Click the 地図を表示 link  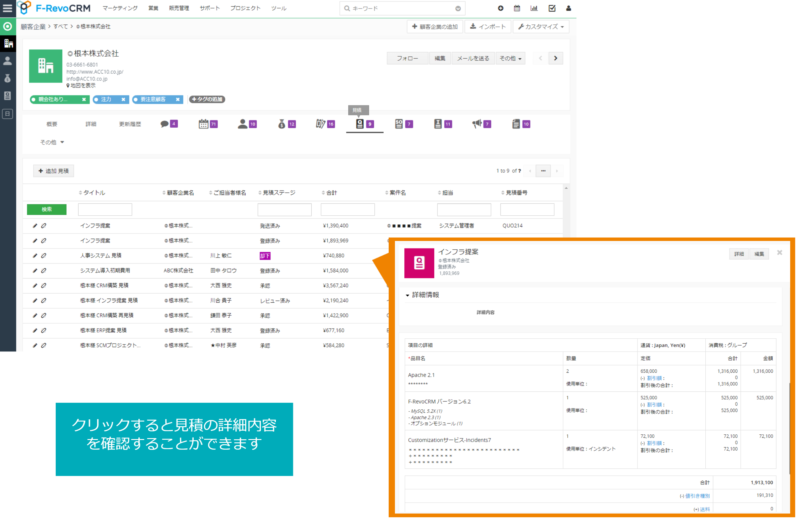click(x=81, y=85)
